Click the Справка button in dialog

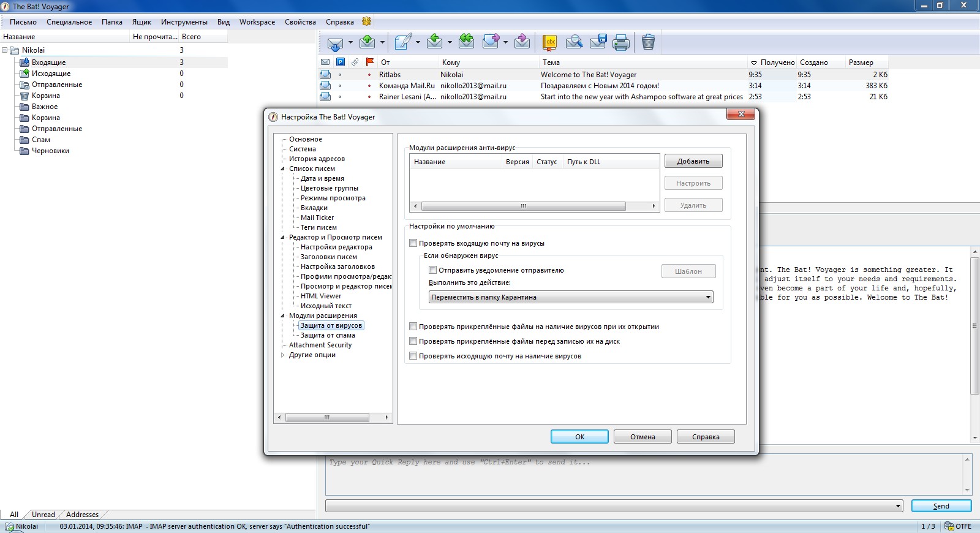pyautogui.click(x=706, y=437)
